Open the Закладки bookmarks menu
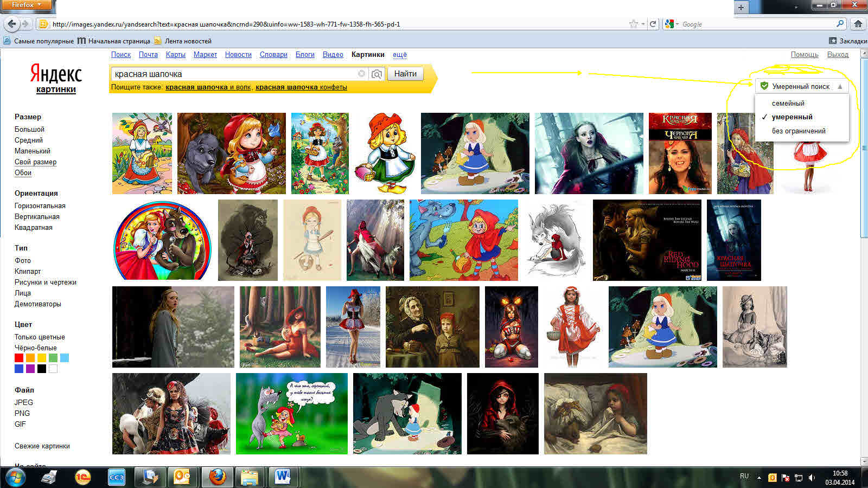The image size is (868, 488). 848,41
